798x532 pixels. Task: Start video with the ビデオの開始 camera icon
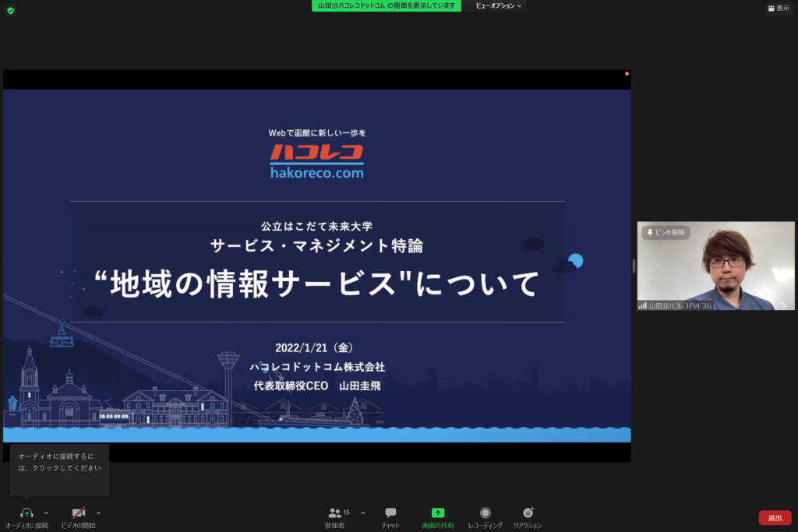79,513
